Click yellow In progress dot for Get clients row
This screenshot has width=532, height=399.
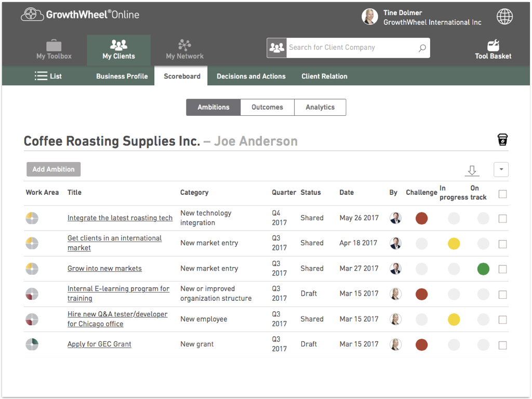[454, 244]
